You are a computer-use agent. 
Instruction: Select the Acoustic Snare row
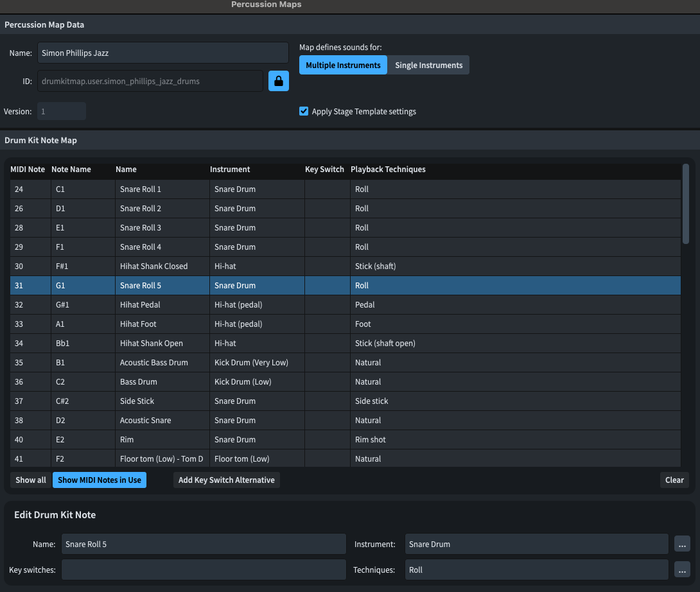point(346,420)
